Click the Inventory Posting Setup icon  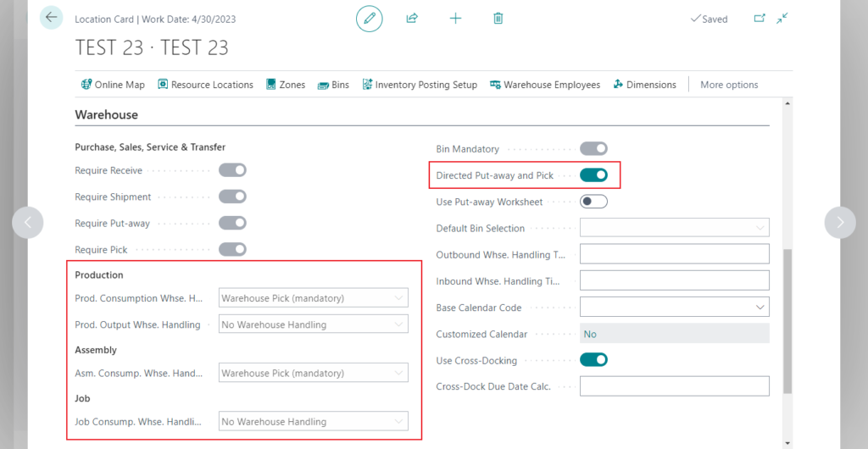[x=367, y=85]
